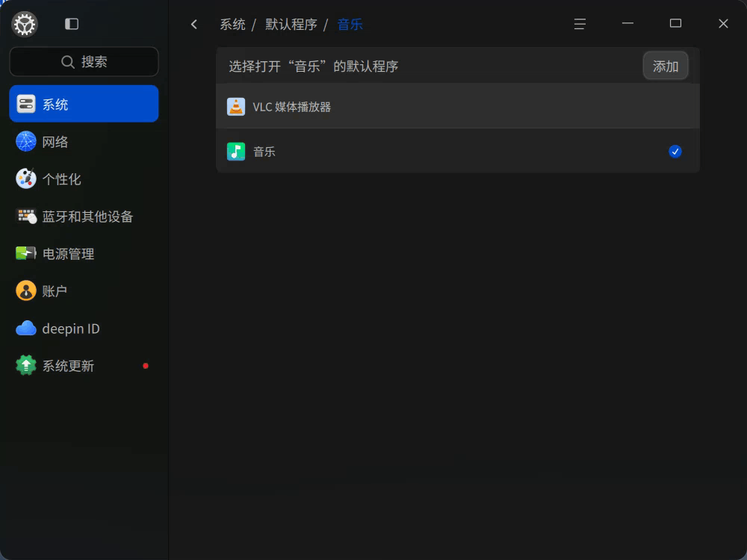Click the deepin ID cloud icon
Screen dimensions: 747x560
coord(25,328)
